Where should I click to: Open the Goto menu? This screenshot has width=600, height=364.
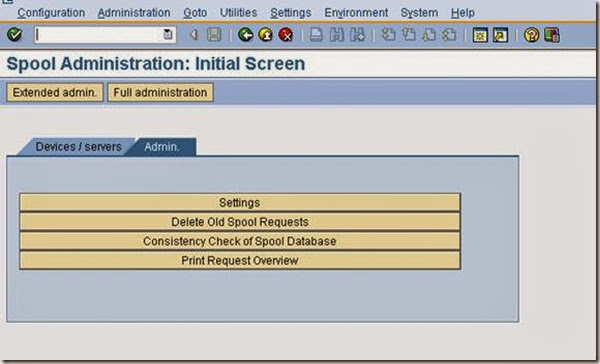point(195,13)
